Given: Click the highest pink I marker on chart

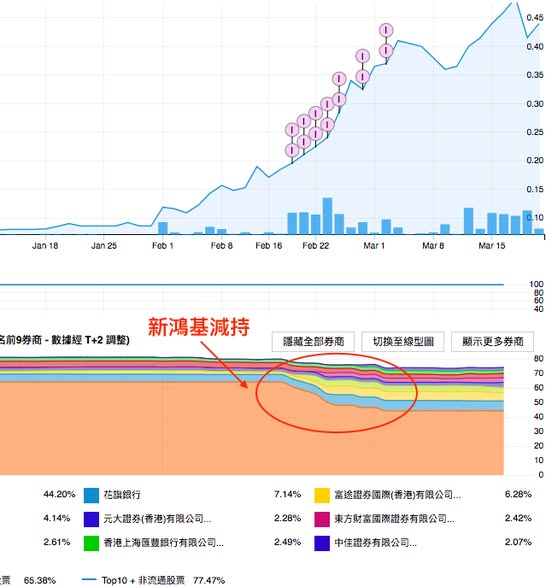Looking at the screenshot, I should tap(386, 30).
